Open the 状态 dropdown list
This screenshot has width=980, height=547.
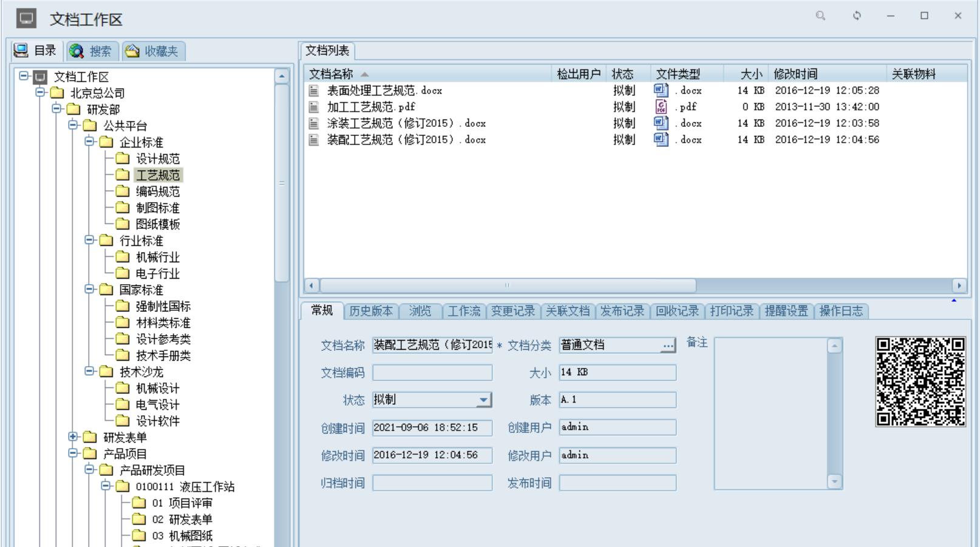pyautogui.click(x=483, y=400)
